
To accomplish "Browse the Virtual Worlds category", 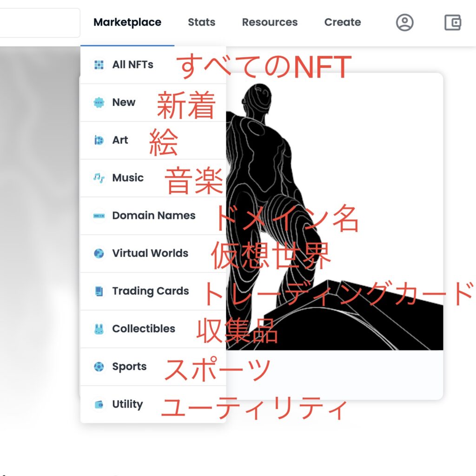I will (153, 253).
